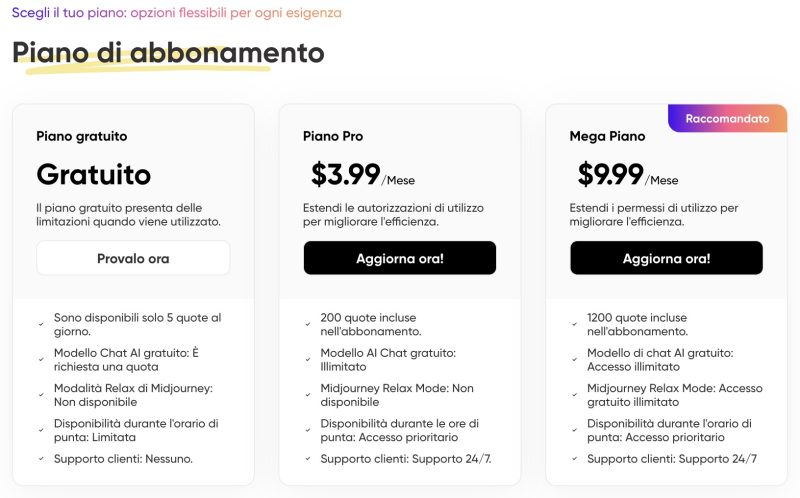This screenshot has height=498, width=800.
Task: Click the 'Piano di abbonamento' heading
Action: click(168, 52)
